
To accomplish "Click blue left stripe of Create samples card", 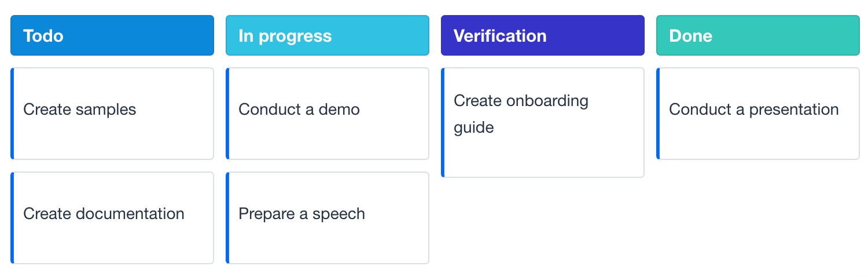I will tap(12, 113).
